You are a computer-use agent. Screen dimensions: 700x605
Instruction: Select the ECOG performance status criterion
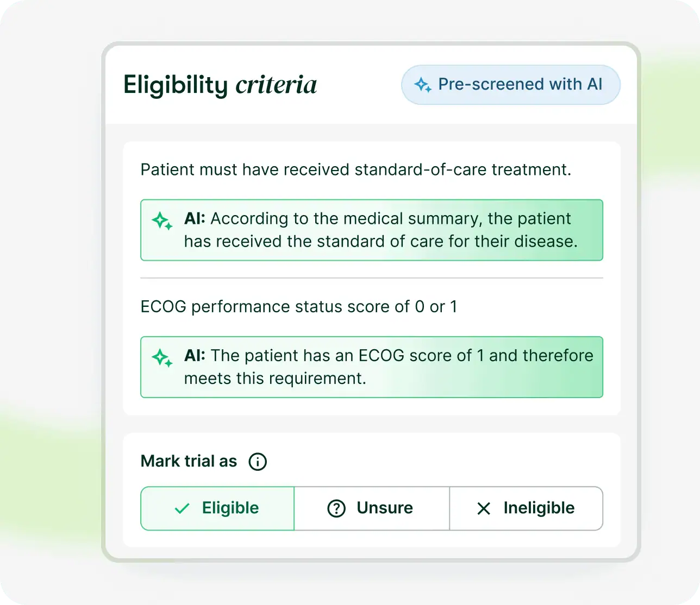298,307
